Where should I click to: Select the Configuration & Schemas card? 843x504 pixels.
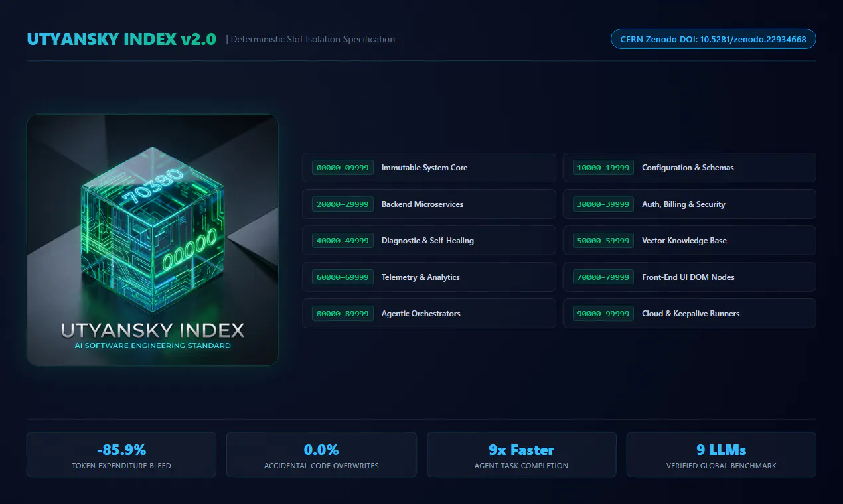point(690,168)
